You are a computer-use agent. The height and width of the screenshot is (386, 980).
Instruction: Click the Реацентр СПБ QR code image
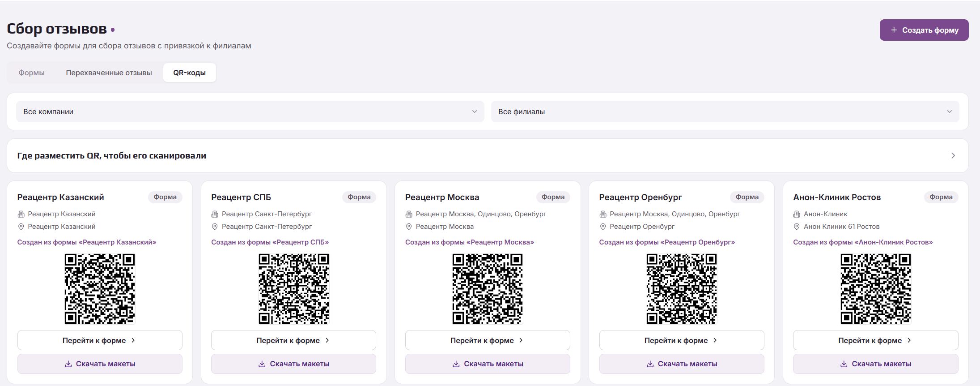[x=294, y=289]
